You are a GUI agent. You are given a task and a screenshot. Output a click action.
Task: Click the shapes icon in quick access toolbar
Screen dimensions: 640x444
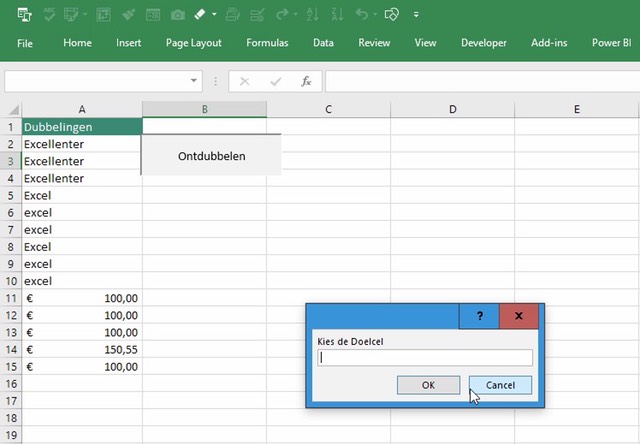click(391, 15)
